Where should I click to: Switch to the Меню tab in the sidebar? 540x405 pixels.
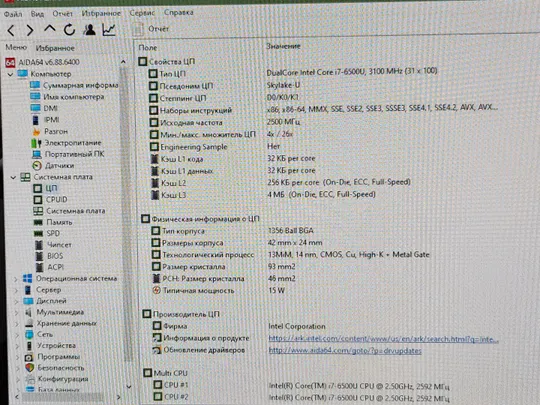pos(16,47)
